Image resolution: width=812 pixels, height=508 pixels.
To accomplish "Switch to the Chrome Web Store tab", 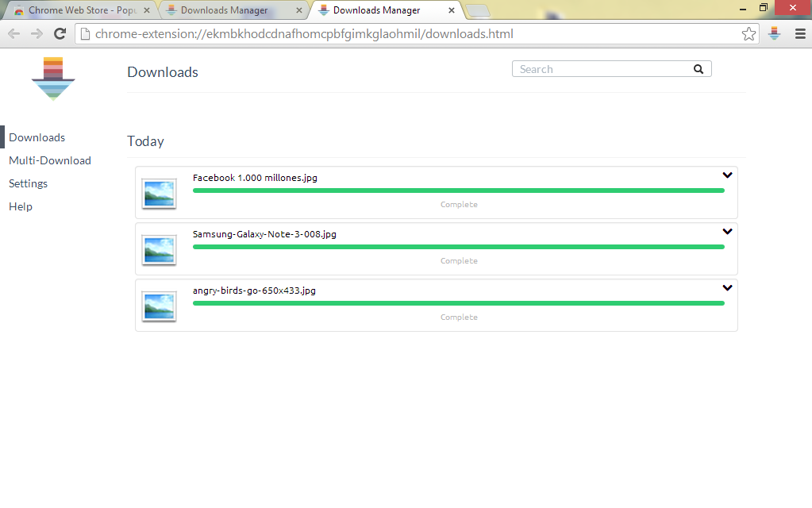I will (x=79, y=10).
